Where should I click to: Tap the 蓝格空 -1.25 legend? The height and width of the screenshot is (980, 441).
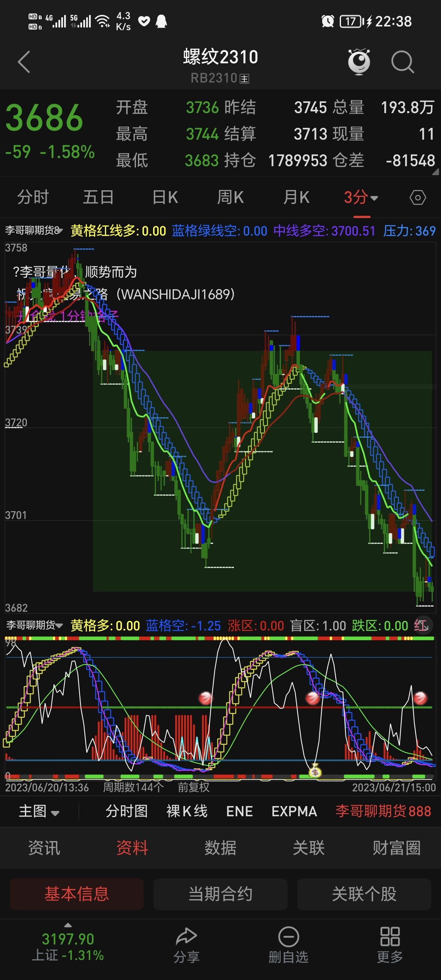click(183, 626)
